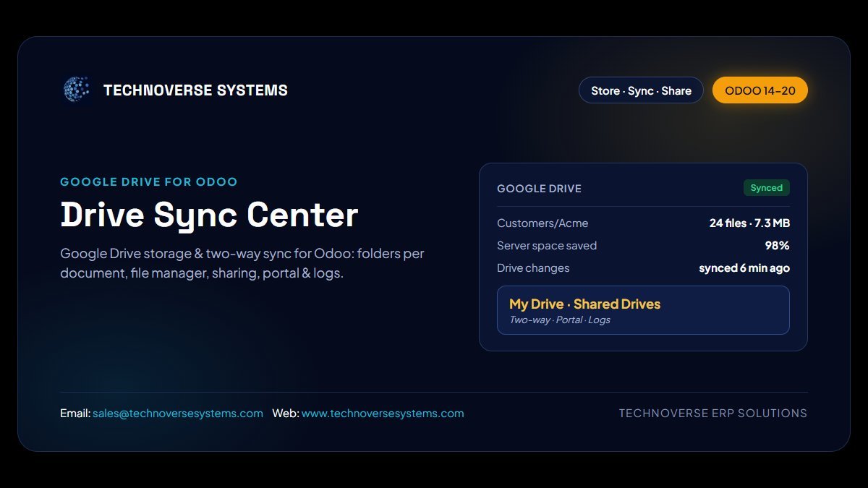Image resolution: width=868 pixels, height=488 pixels.
Task: Click the Drive Sync Center headline
Action: (209, 215)
